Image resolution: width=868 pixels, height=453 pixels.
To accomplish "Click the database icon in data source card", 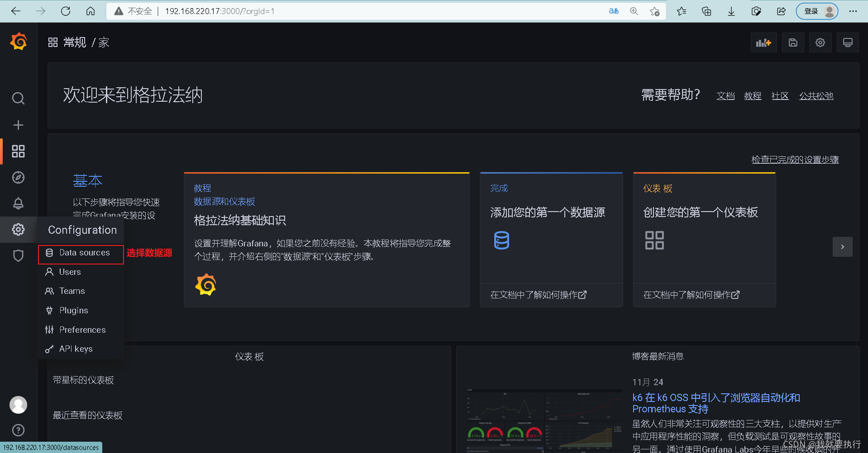I will pyautogui.click(x=501, y=240).
